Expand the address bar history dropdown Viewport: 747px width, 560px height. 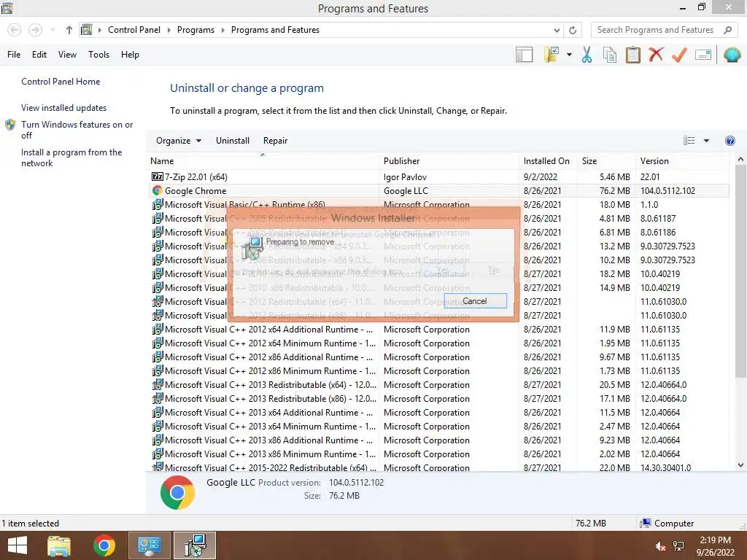(x=557, y=30)
